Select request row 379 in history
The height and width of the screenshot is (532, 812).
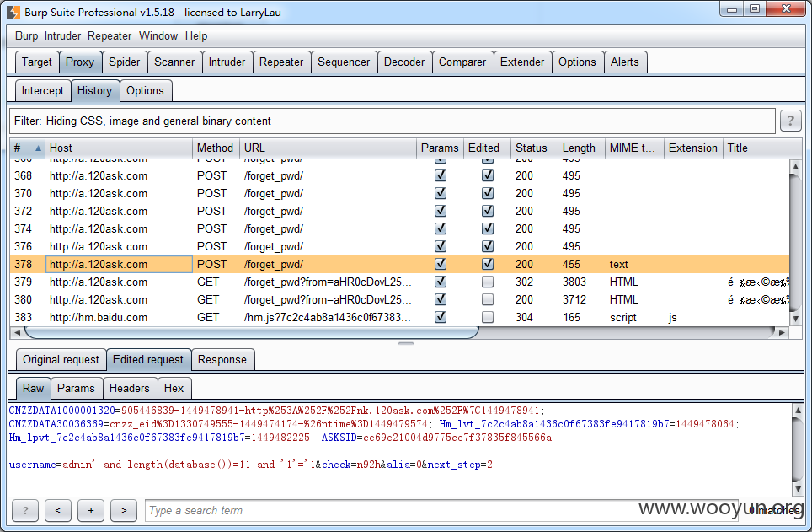399,282
